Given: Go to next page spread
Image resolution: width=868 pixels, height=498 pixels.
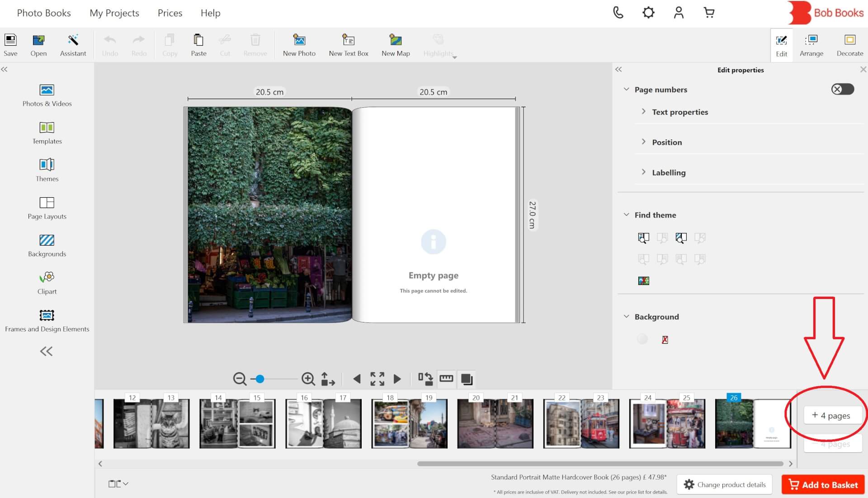Looking at the screenshot, I should [x=397, y=379].
